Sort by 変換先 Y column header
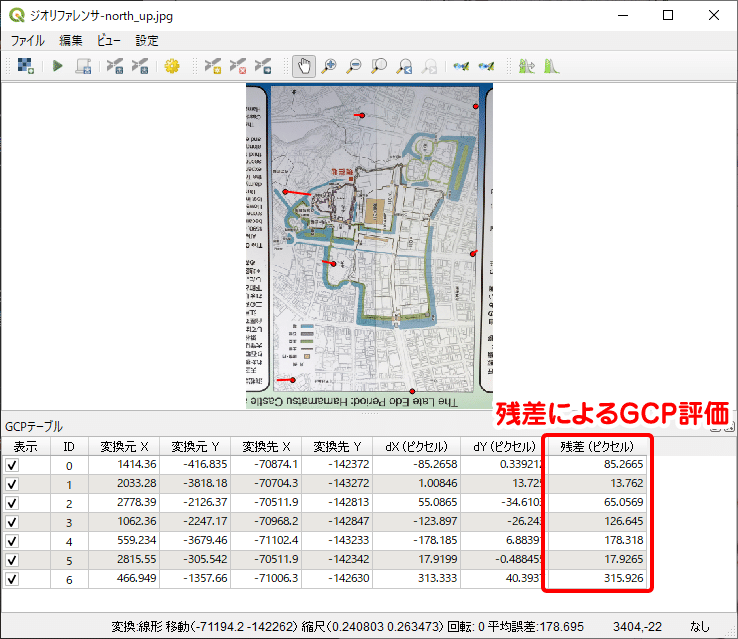Screen dimensions: 738x639 click(337, 447)
